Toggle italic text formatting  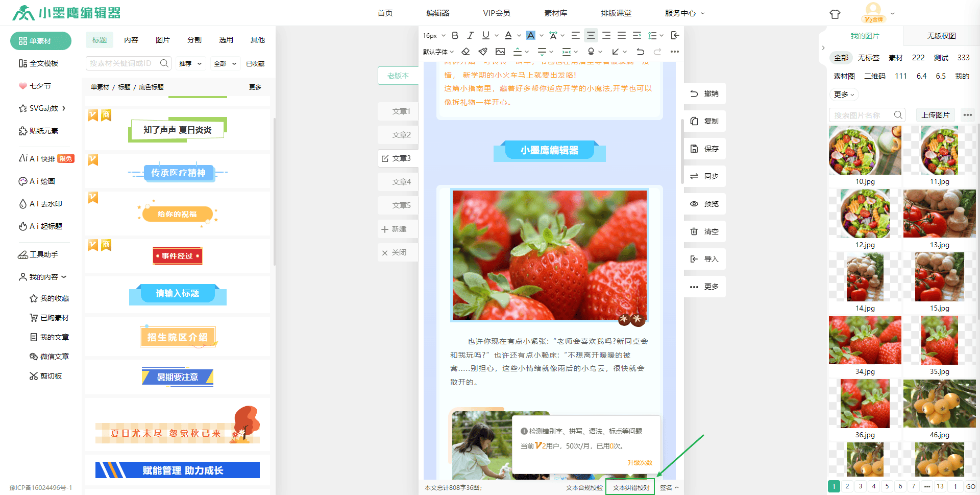(470, 35)
